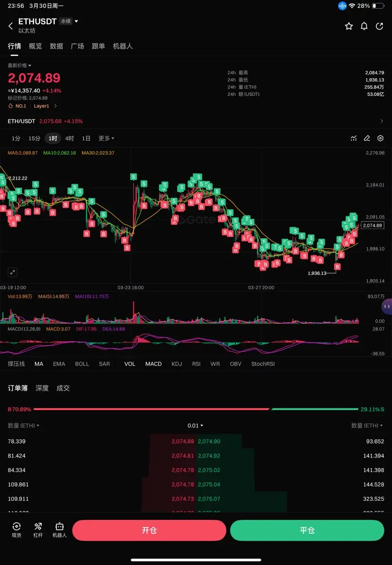The image size is (392, 565).
Task: Switch to the 广场 tab
Action: coord(77,46)
